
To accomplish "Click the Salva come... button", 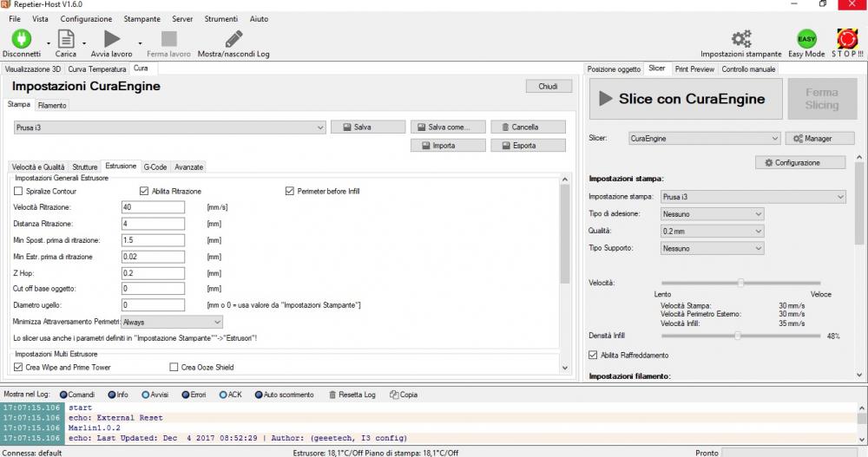I will pyautogui.click(x=447, y=127).
